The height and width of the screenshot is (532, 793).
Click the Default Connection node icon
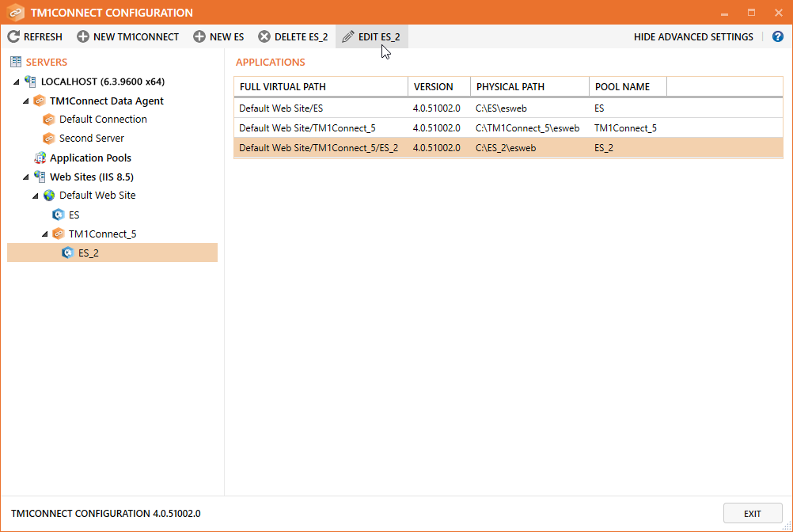pyautogui.click(x=49, y=120)
